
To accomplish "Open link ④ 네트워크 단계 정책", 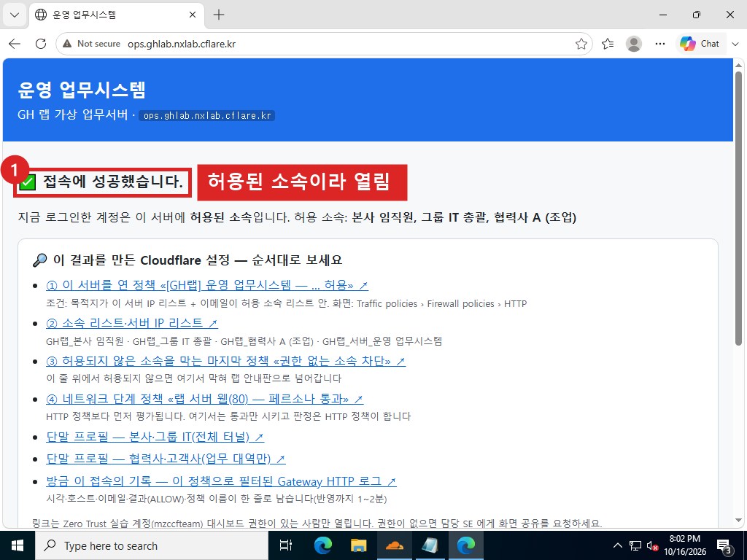I will (x=204, y=399).
